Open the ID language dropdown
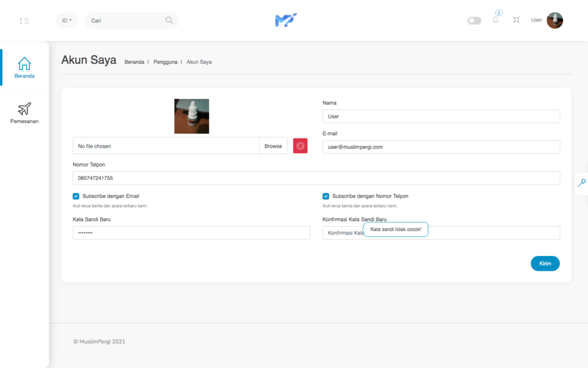The height and width of the screenshot is (368, 588). coord(67,21)
